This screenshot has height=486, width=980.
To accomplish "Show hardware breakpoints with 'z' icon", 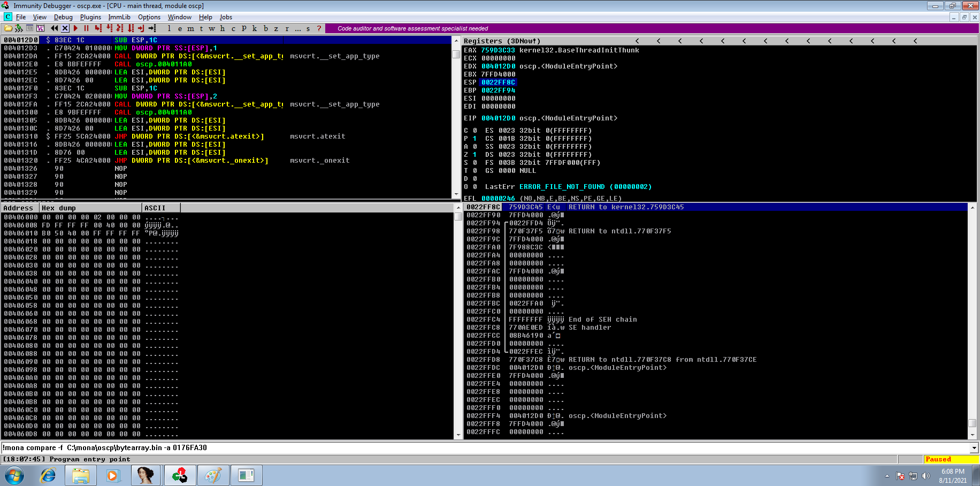I will (x=276, y=28).
